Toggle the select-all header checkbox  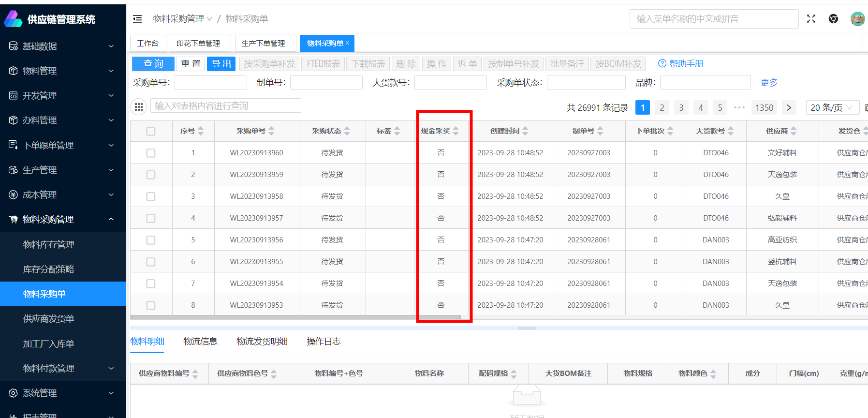(x=151, y=131)
